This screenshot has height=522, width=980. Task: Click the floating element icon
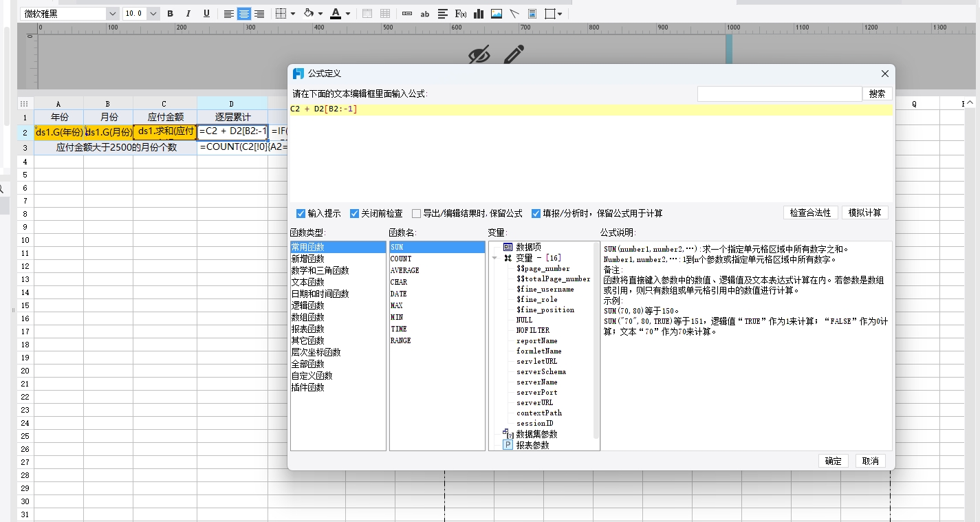coord(549,14)
